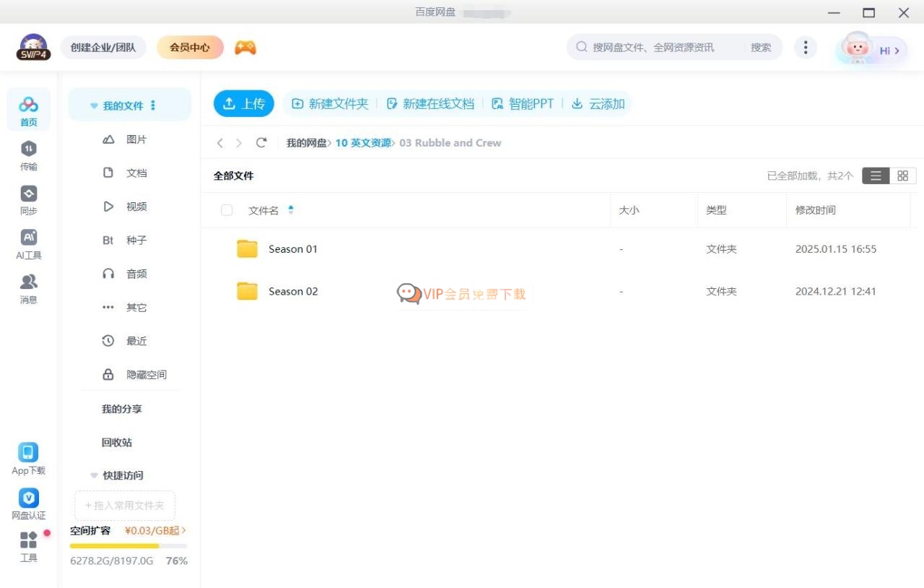Click the Season 01 folder icon
This screenshot has width=924, height=588.
pyautogui.click(x=247, y=248)
